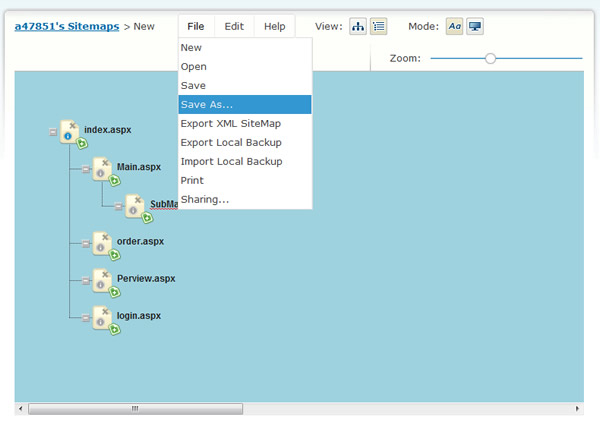Screen dimensions: 600x423
Task: Click the Zoom slider handle
Action: [x=490, y=58]
